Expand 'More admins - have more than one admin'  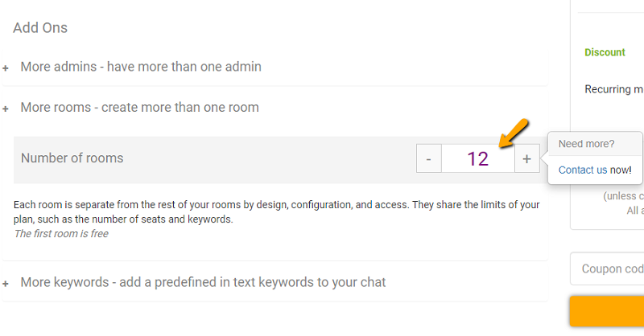pos(141,67)
